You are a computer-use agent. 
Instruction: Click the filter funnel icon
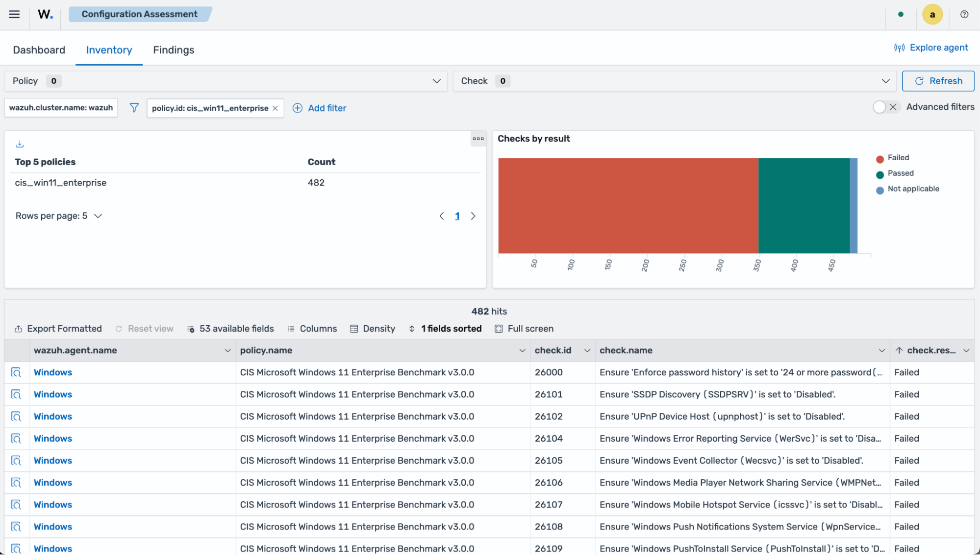click(134, 108)
